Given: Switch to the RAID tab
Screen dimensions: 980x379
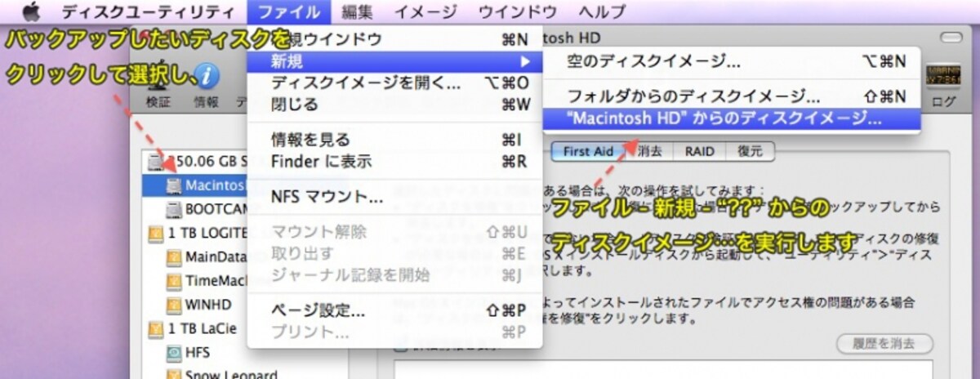Looking at the screenshot, I should [x=700, y=151].
